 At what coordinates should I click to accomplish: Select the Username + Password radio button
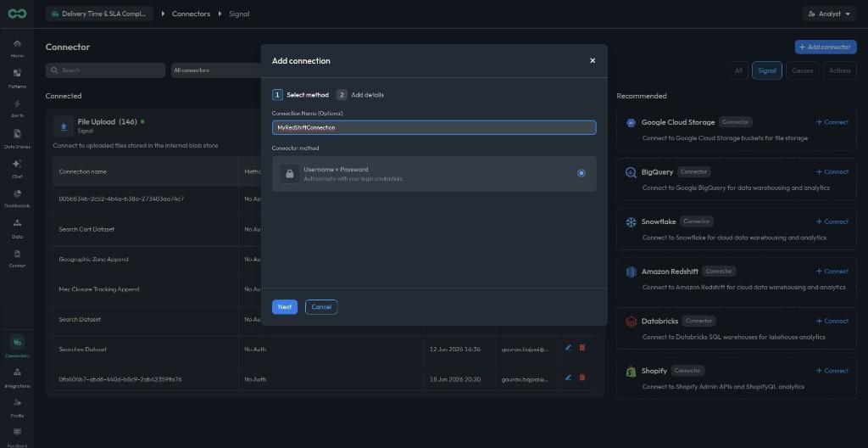[x=581, y=173]
